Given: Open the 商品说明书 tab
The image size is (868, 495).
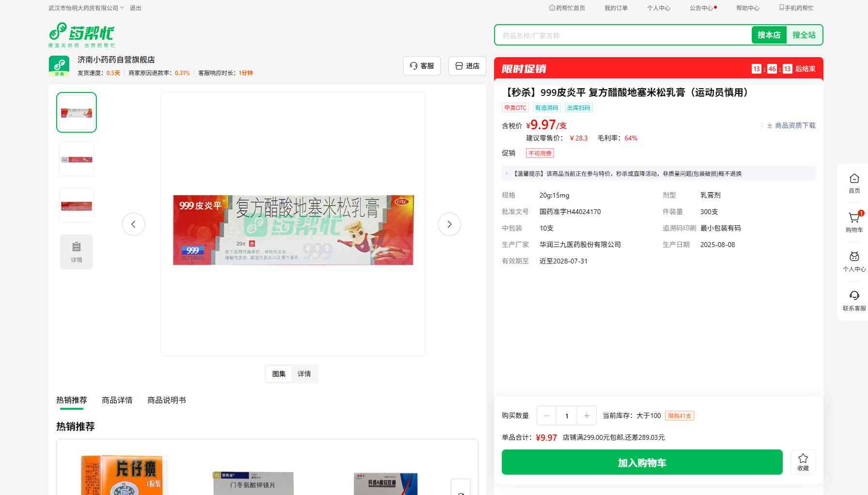Looking at the screenshot, I should [x=167, y=400].
